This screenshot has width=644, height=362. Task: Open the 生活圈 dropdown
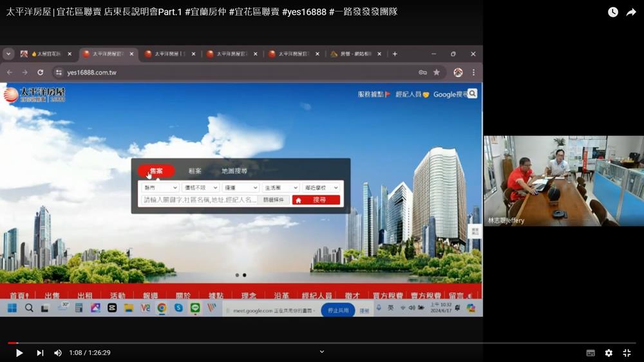click(x=281, y=187)
